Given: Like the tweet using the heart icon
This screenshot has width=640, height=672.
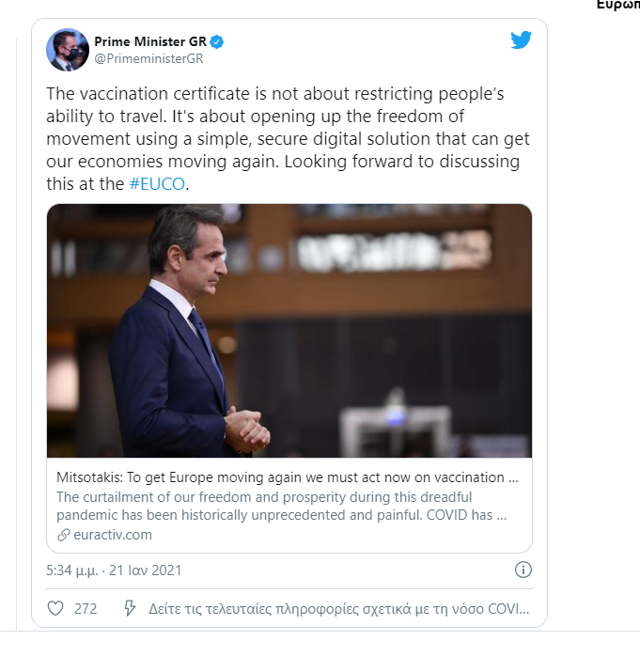Looking at the screenshot, I should [55, 609].
